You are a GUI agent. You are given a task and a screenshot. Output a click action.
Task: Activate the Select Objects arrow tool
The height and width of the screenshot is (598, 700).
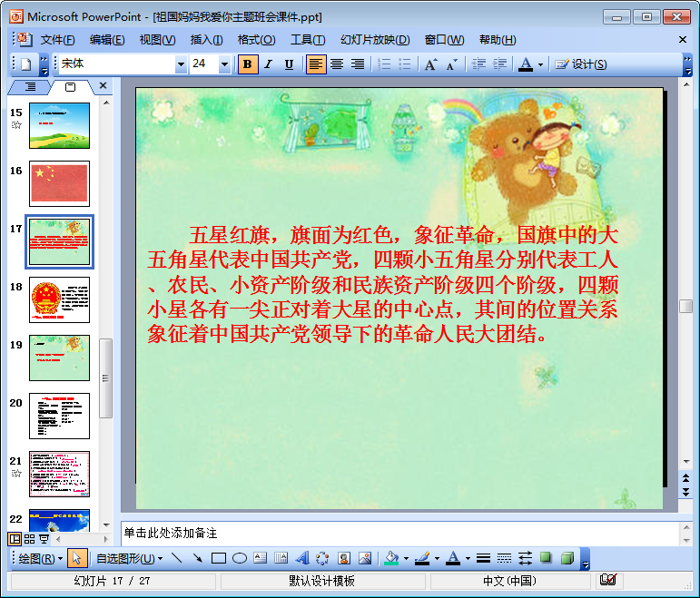coord(77,558)
